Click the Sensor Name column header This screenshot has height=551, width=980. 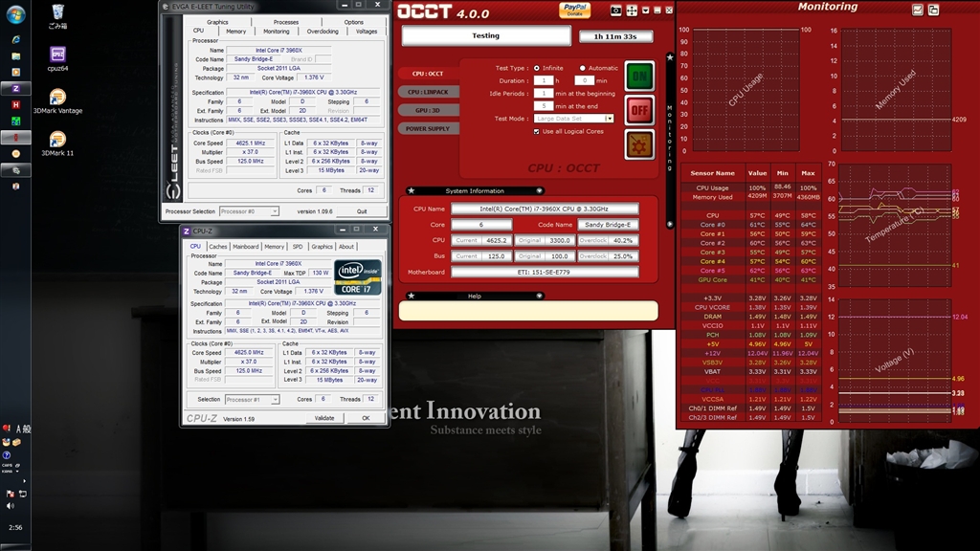(712, 173)
